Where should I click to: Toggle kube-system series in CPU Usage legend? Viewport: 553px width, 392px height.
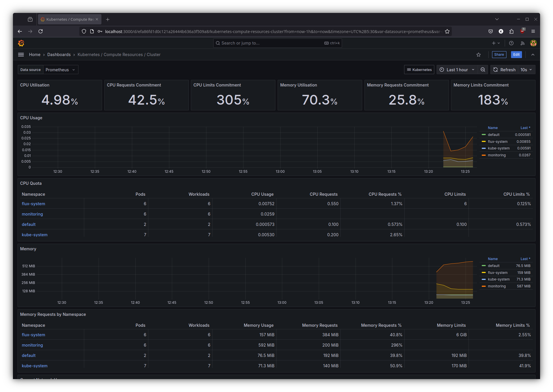pyautogui.click(x=498, y=148)
